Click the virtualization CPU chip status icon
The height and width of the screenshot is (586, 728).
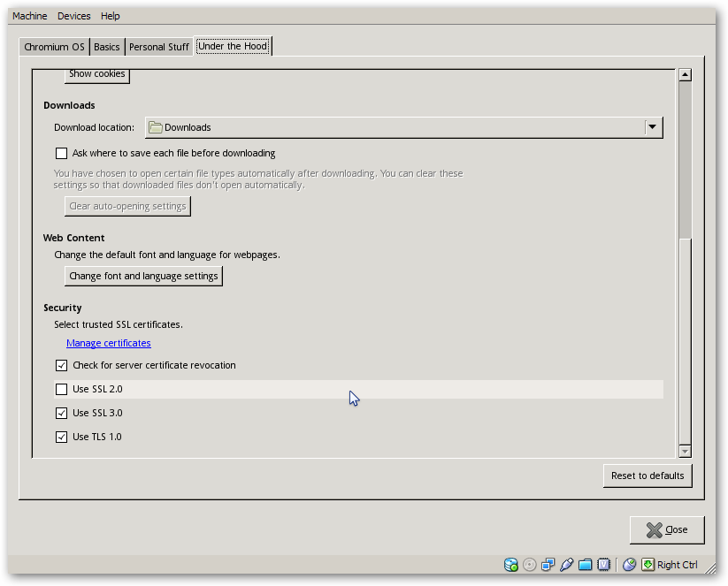click(603, 565)
